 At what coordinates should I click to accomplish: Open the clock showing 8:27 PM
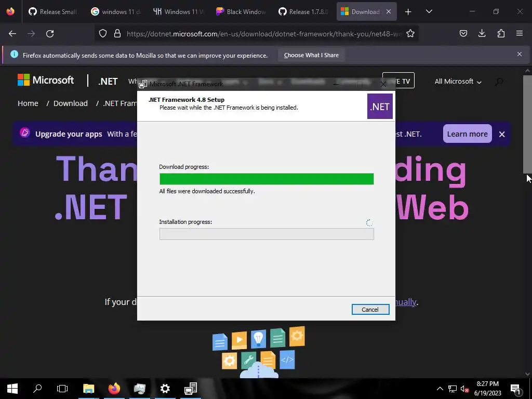487,389
